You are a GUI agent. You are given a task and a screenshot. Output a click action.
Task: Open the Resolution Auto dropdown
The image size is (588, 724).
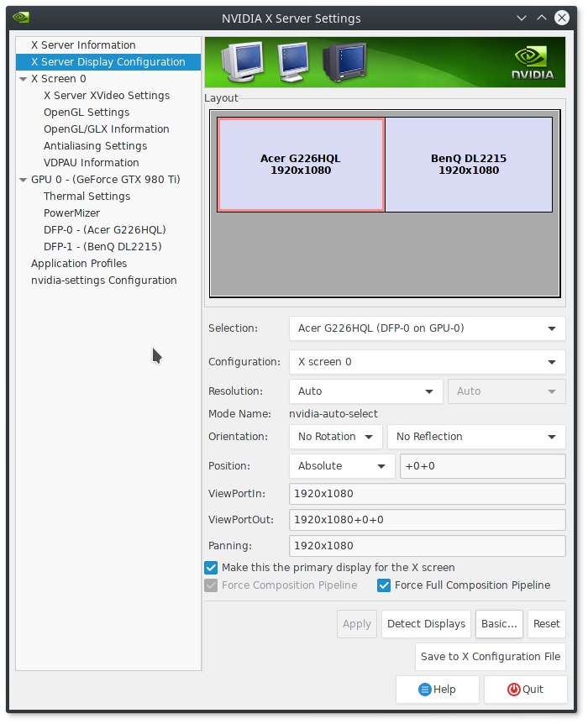coord(366,391)
